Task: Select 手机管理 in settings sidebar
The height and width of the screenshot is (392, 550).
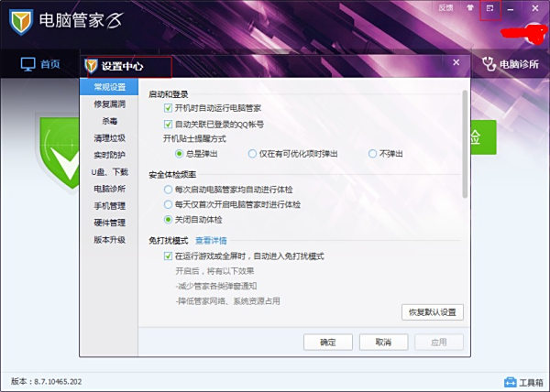Action: click(x=109, y=206)
